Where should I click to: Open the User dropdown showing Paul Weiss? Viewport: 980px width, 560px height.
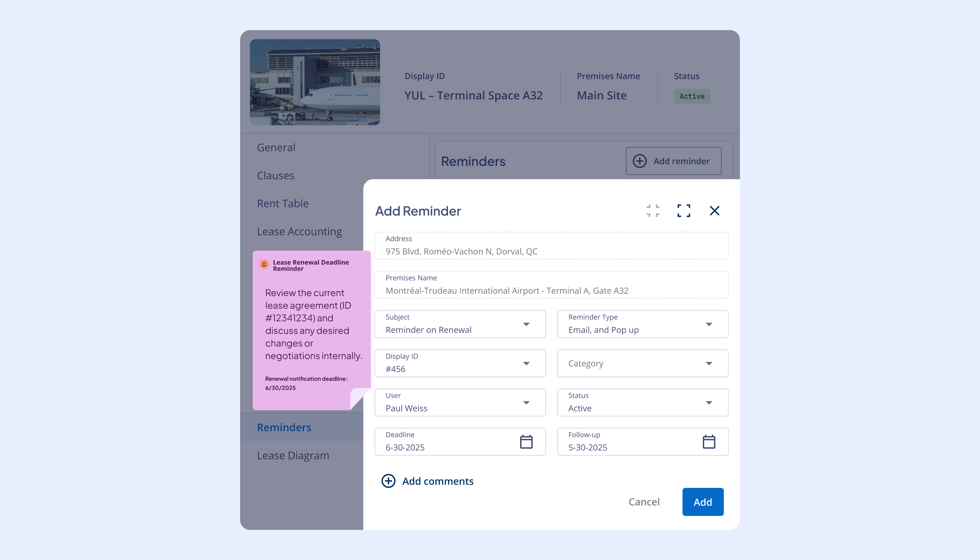tap(526, 402)
